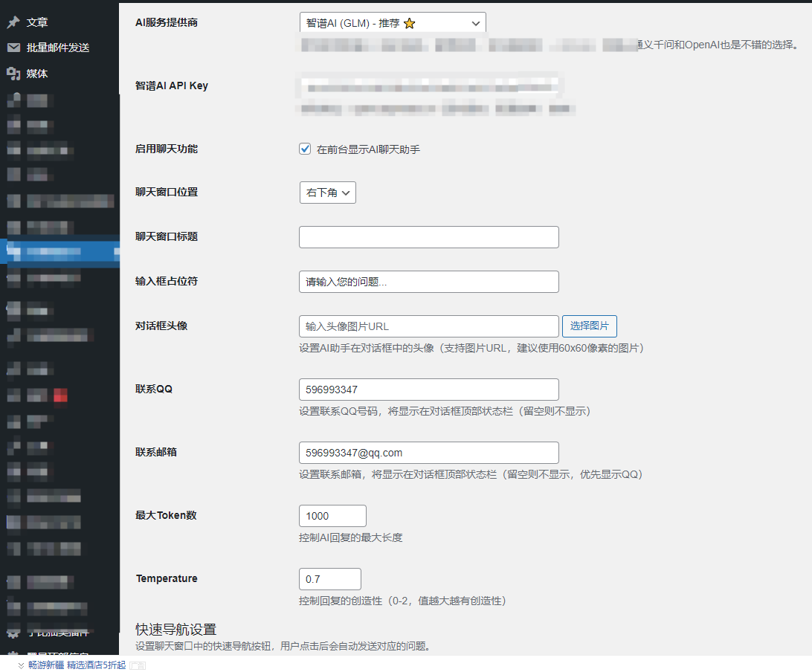Click the 选择图片 button
Viewport: 812px width, 672px height.
[589, 326]
